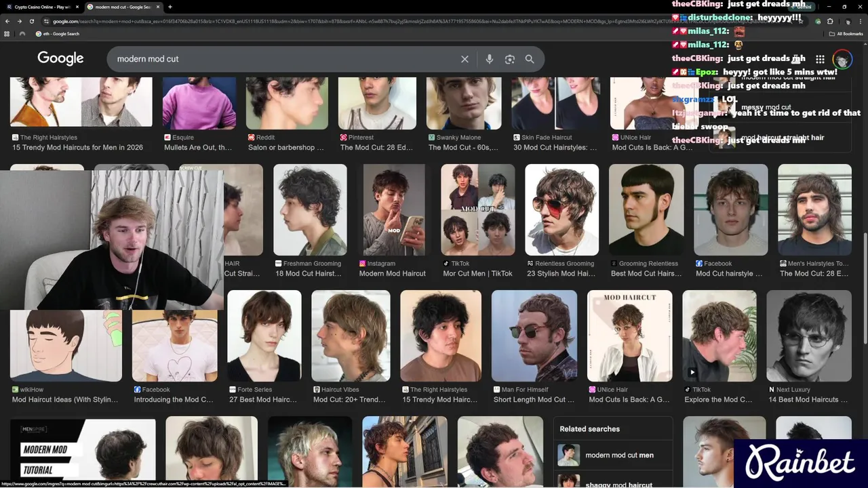Click the Short Length Mod Cut caption

(x=534, y=399)
